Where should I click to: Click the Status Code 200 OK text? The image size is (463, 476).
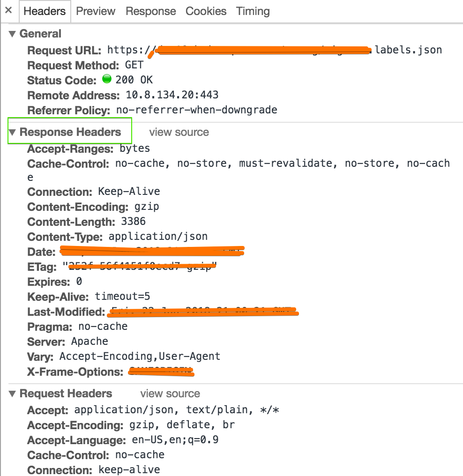[133, 80]
